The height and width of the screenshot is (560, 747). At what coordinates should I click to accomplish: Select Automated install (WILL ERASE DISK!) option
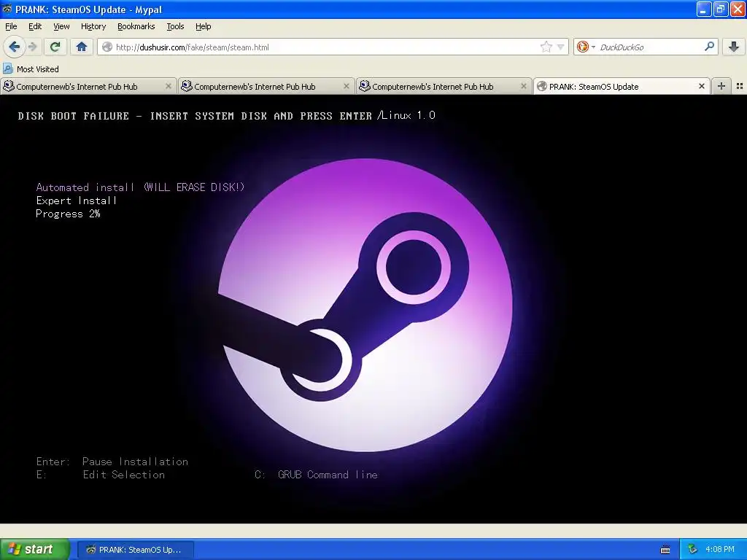140,187
